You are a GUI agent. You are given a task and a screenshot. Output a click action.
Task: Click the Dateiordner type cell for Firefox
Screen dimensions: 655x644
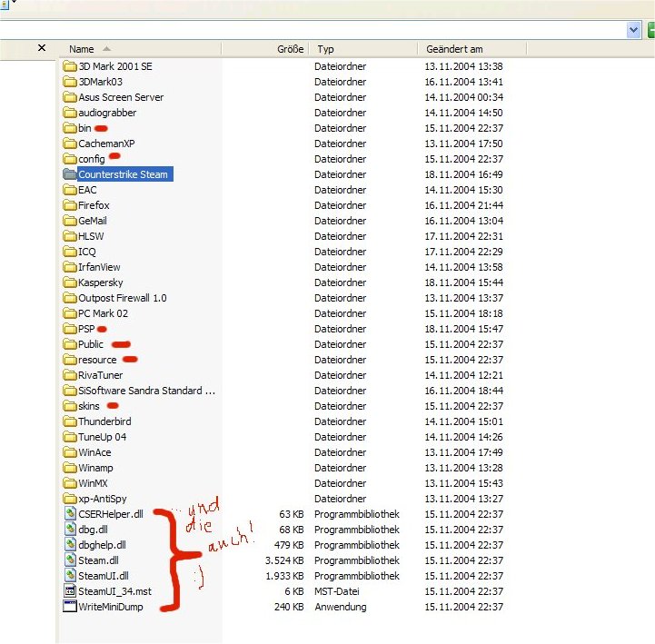(x=340, y=205)
